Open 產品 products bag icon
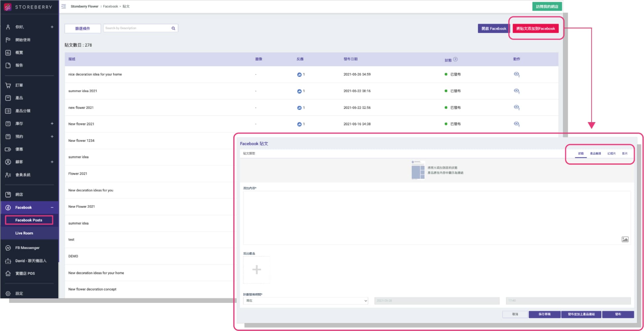Screen dimensions: 644x331 click(x=8, y=98)
